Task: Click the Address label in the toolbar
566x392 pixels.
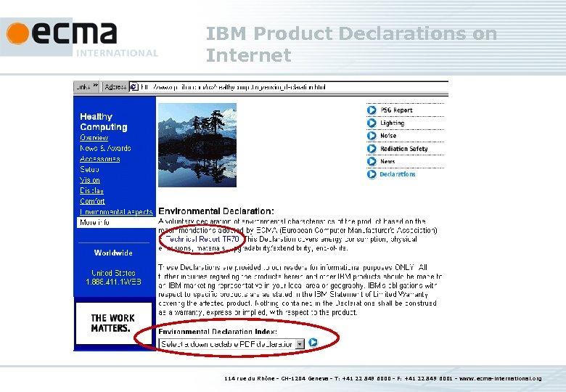Action: [115, 87]
